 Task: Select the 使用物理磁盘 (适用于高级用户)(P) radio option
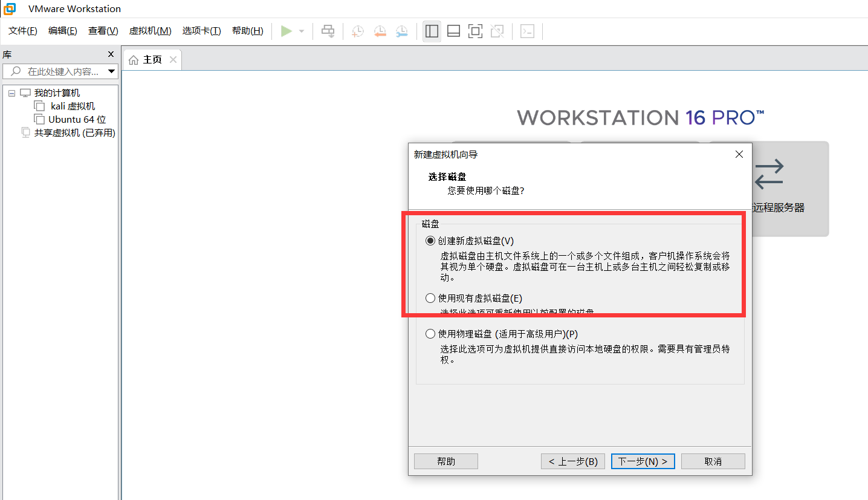pos(430,334)
